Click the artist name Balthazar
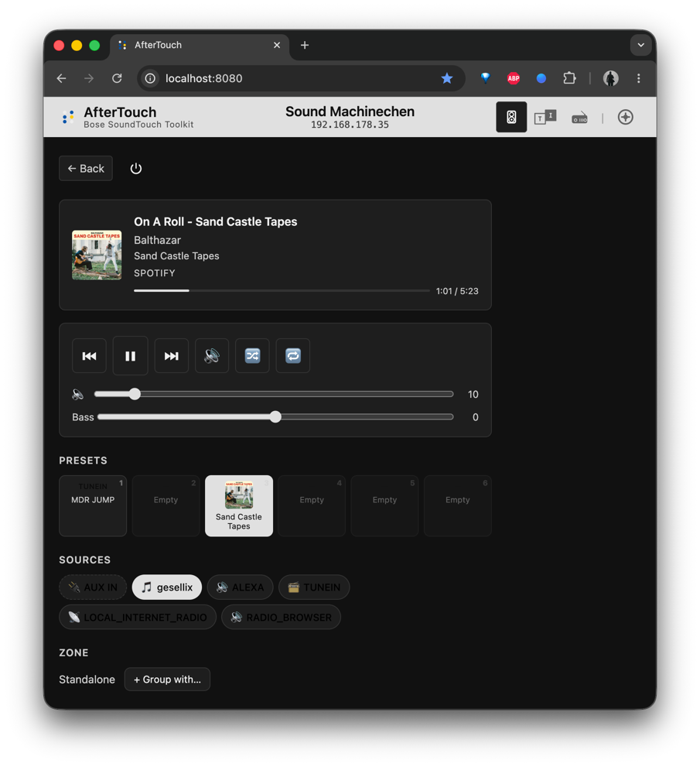This screenshot has width=700, height=767. (x=157, y=240)
